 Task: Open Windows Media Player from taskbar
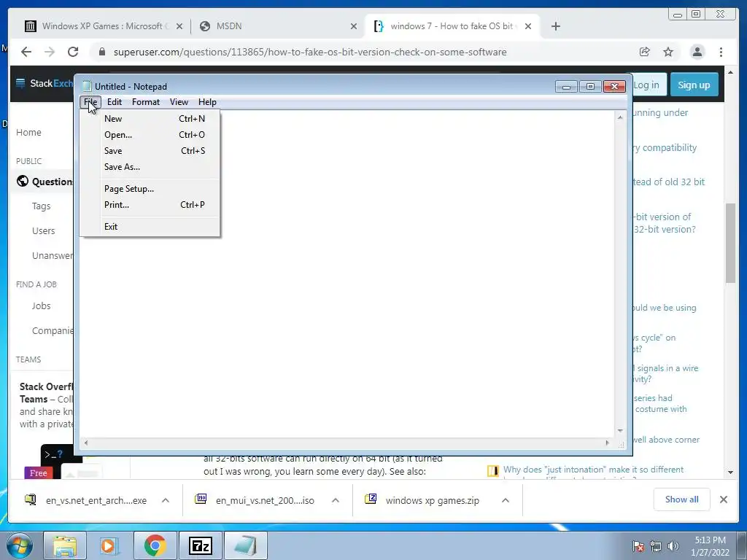click(109, 545)
